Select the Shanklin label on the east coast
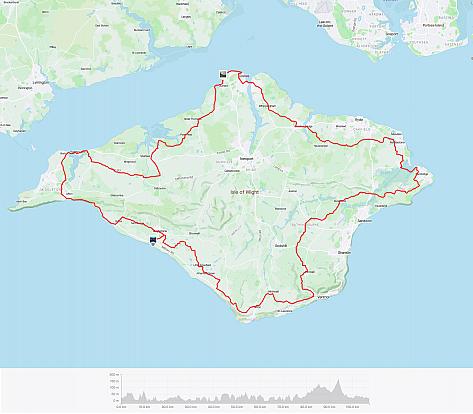The width and height of the screenshot is (473, 414). (344, 253)
